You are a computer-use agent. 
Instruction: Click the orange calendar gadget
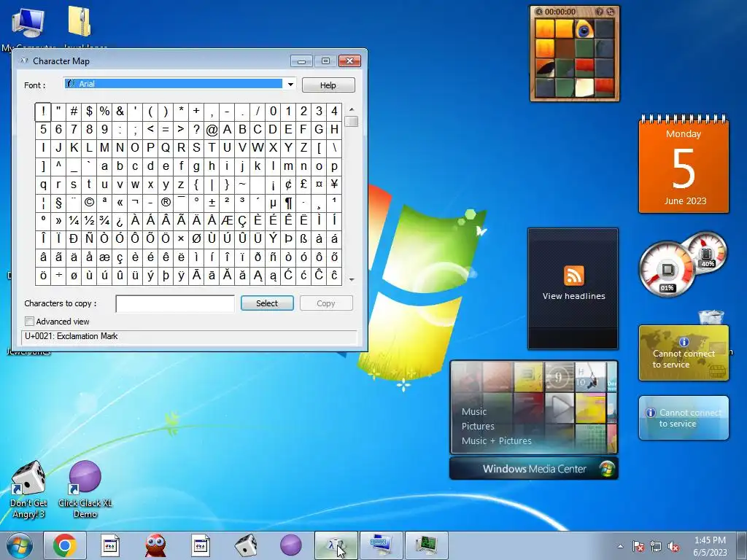684,164
